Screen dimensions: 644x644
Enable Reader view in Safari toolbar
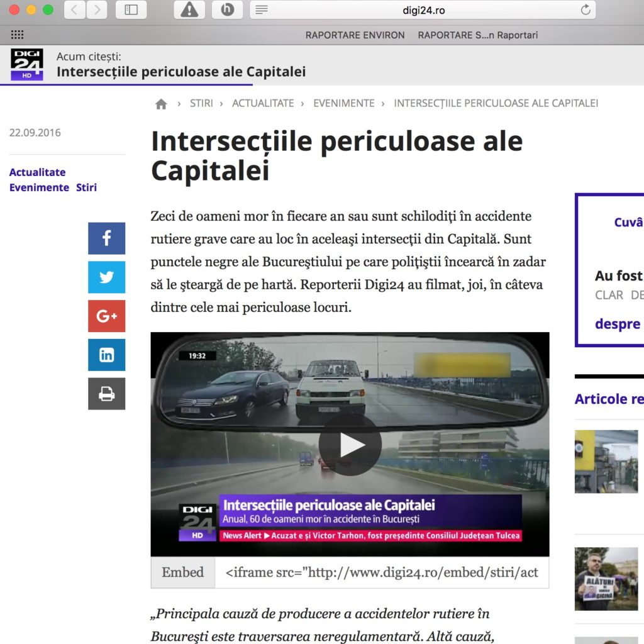[x=260, y=9]
